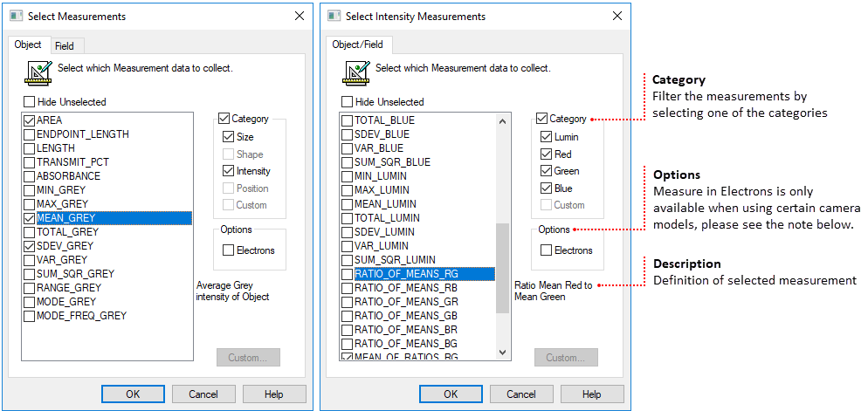Close the Select Intensity Measurements dialog
The image size is (868, 411).
pyautogui.click(x=617, y=16)
